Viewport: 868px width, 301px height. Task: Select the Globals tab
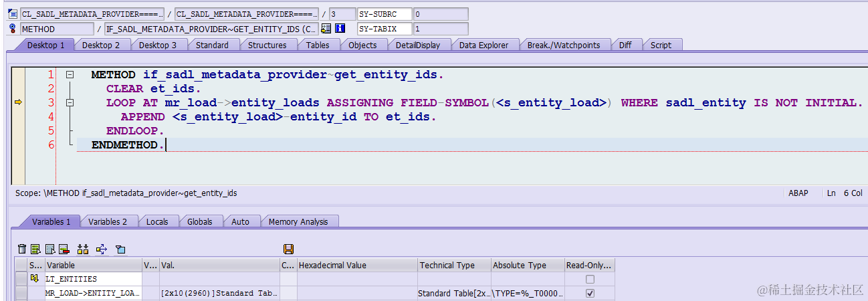pyautogui.click(x=199, y=221)
